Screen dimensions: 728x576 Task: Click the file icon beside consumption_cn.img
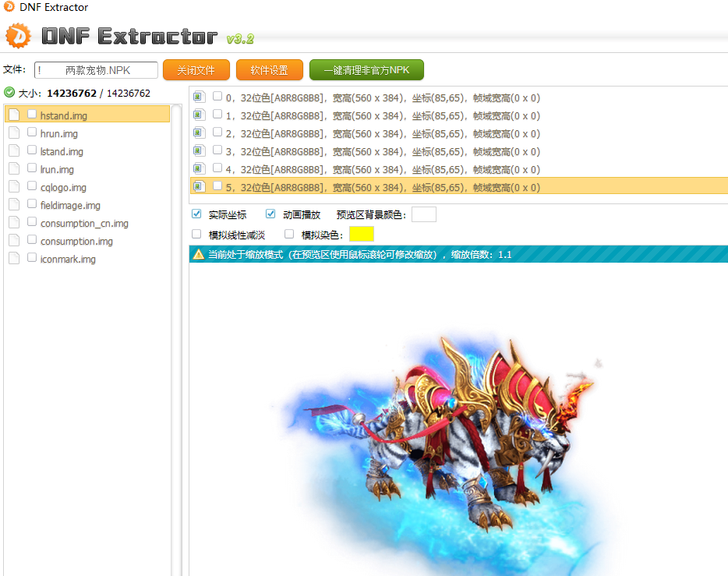click(14, 222)
